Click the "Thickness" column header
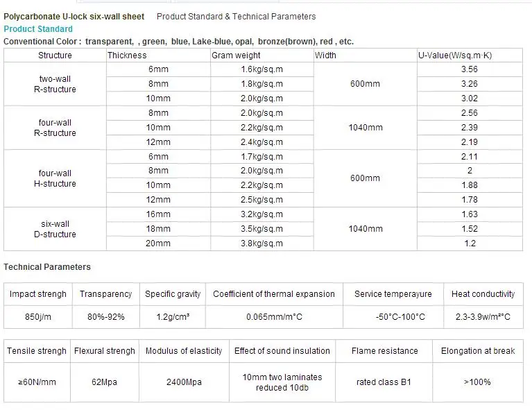The height and width of the screenshot is (410, 532). 127,55
